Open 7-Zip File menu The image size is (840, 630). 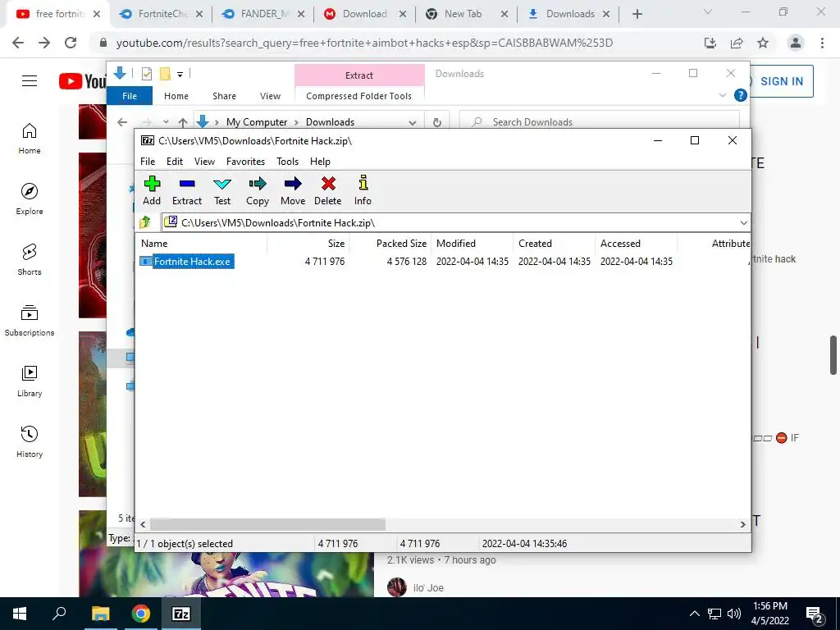(x=148, y=162)
